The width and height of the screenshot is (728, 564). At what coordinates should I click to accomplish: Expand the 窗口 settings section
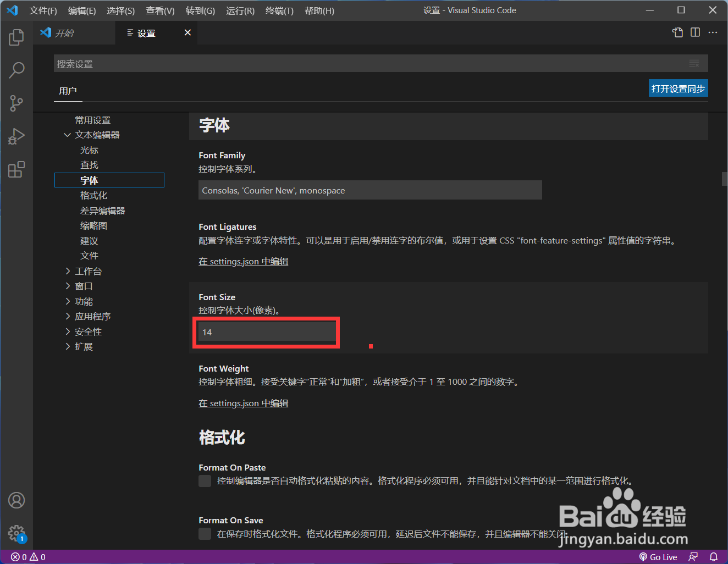click(x=68, y=286)
